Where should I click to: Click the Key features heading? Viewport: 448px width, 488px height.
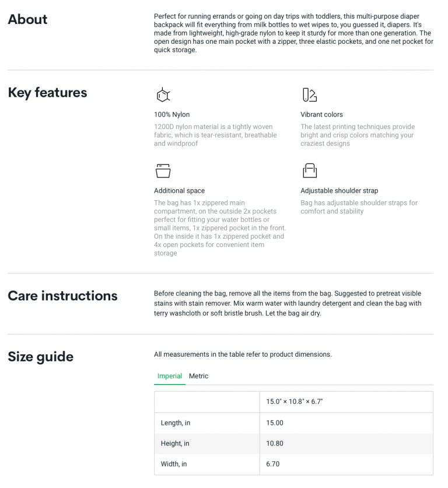point(47,93)
